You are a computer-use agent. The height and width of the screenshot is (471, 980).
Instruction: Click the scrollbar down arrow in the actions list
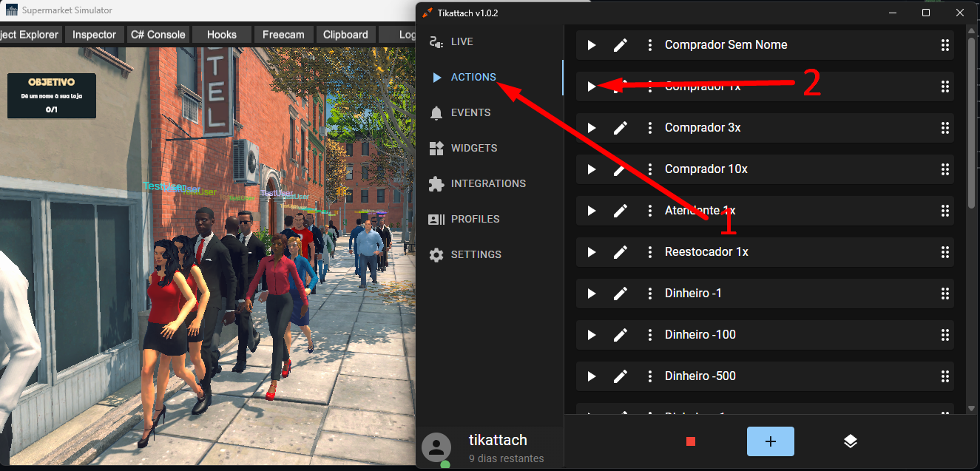tap(971, 408)
